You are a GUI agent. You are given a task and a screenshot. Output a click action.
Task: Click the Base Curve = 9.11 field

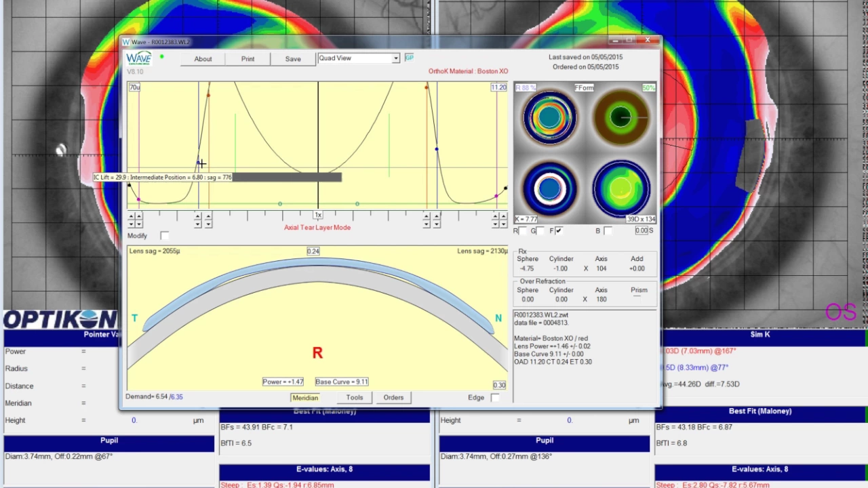coord(342,382)
